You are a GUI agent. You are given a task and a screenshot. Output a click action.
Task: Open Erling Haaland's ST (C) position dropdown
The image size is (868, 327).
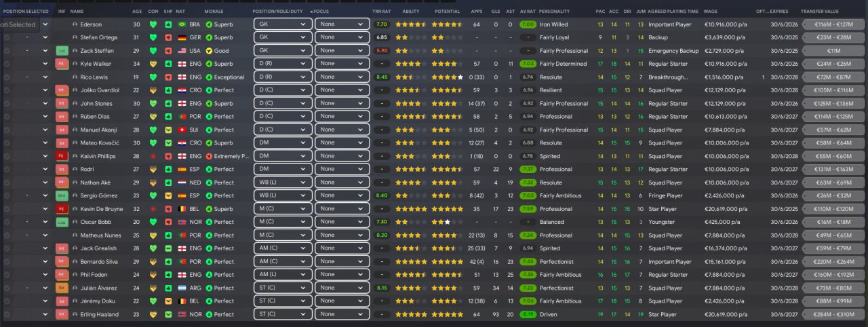283,315
